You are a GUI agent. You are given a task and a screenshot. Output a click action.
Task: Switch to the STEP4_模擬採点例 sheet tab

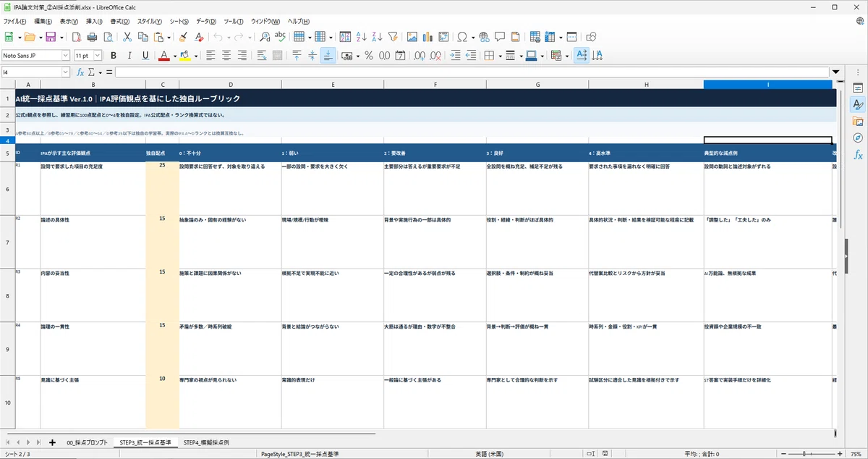(206, 442)
